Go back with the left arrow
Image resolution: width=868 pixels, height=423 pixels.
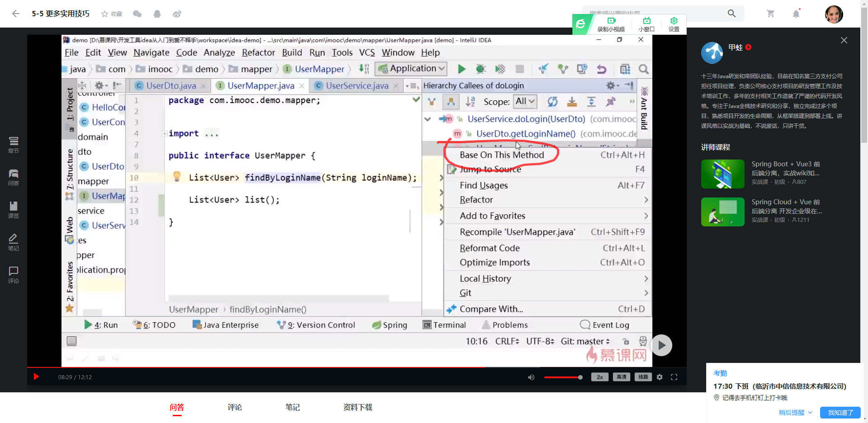point(16,14)
